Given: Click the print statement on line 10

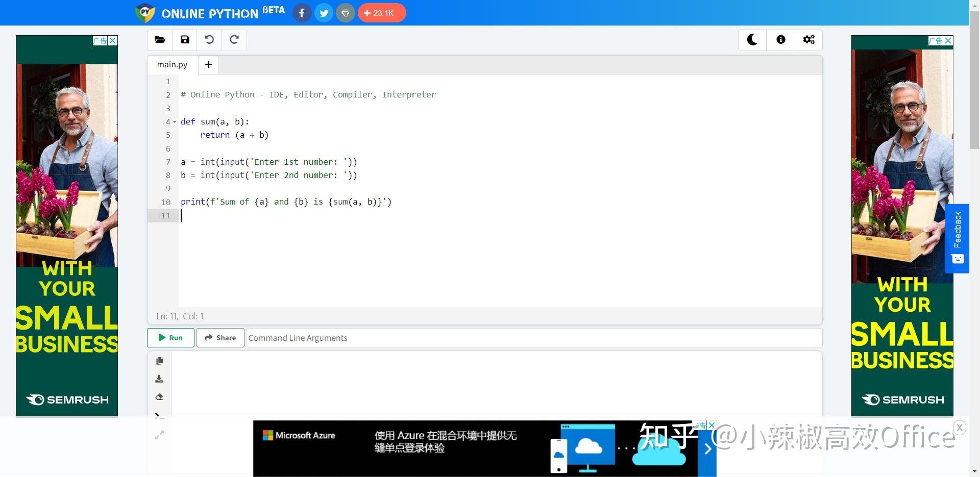Looking at the screenshot, I should [286, 202].
